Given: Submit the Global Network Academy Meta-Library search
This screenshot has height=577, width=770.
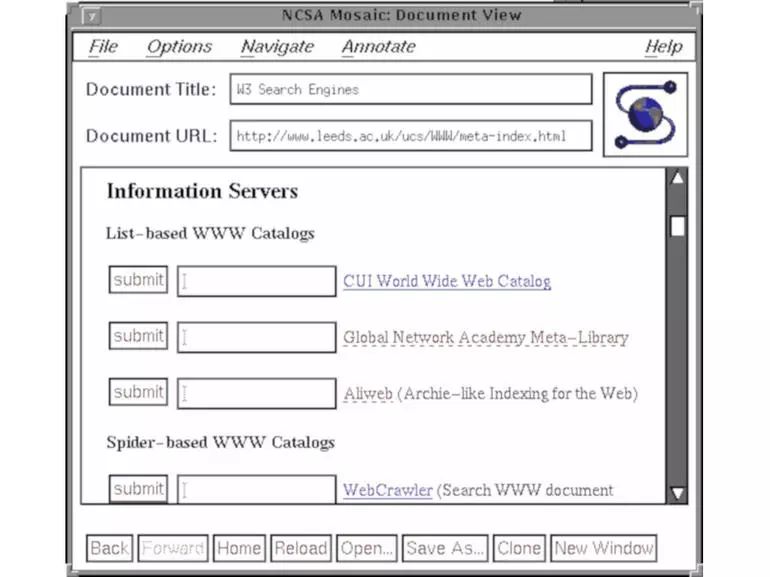Looking at the screenshot, I should (138, 336).
